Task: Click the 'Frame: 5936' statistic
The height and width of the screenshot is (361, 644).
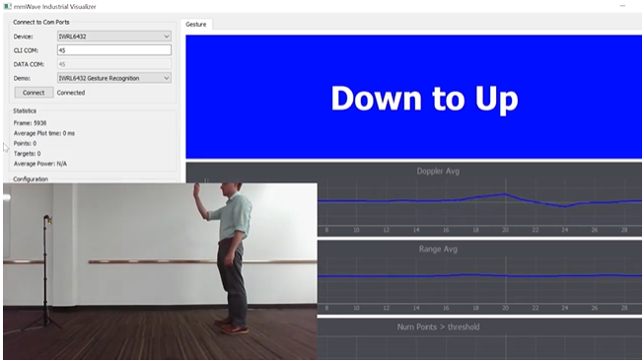Action: [x=30, y=122]
